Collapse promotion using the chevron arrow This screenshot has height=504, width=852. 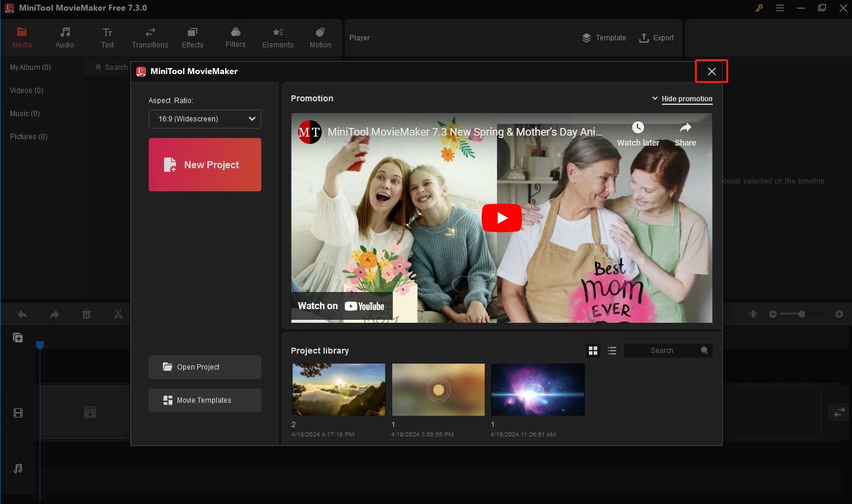[655, 98]
